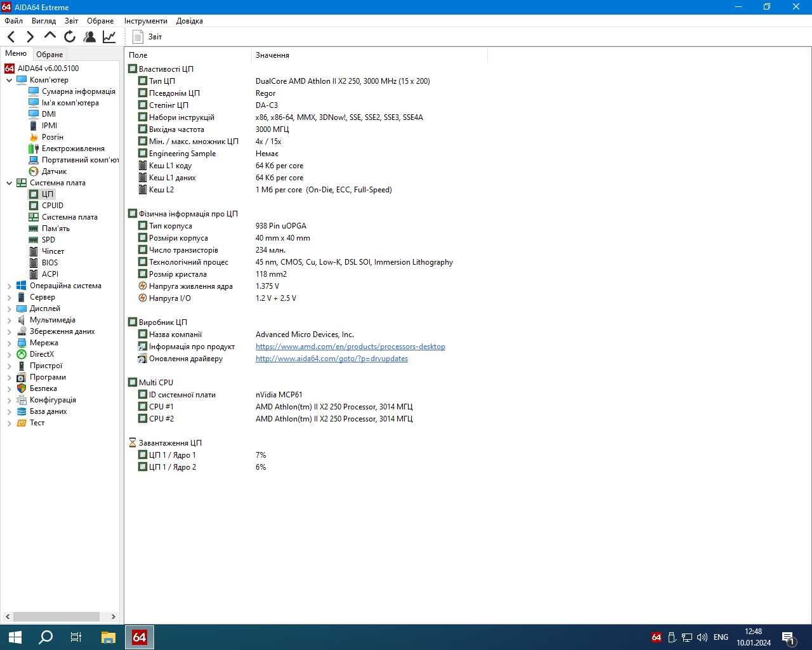Open Електроживлення power management item

pos(73,149)
